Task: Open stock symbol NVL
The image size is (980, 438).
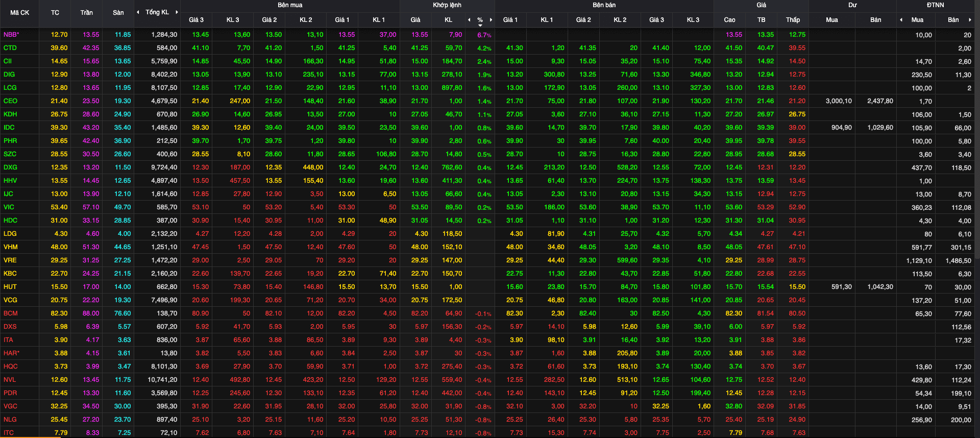Action: 10,380
